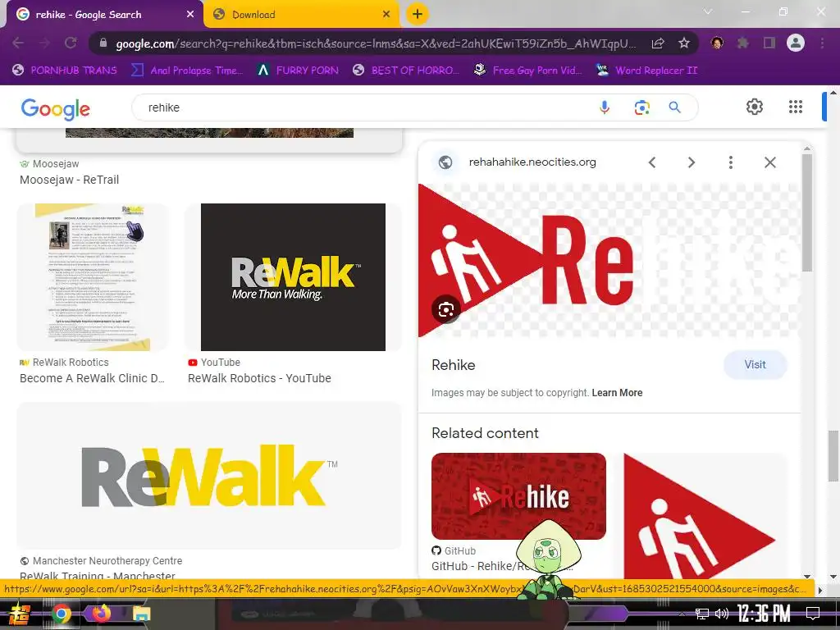
Task: Open the Start menu button
Action: 19,614
